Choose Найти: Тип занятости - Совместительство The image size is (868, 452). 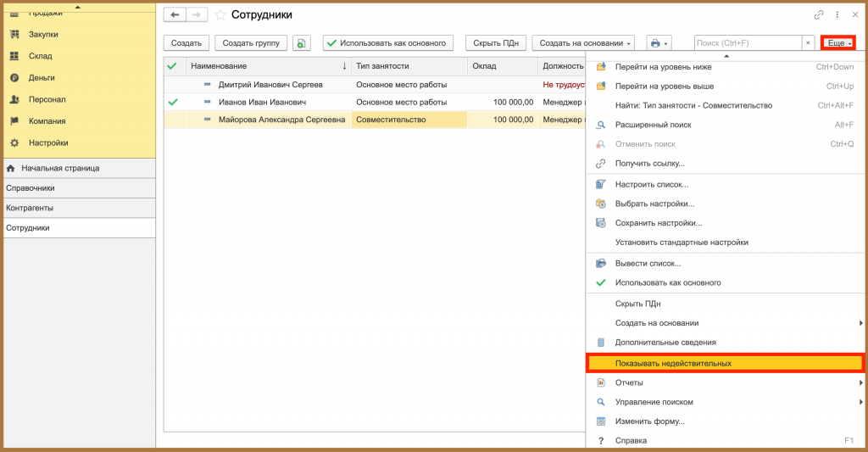click(x=726, y=106)
